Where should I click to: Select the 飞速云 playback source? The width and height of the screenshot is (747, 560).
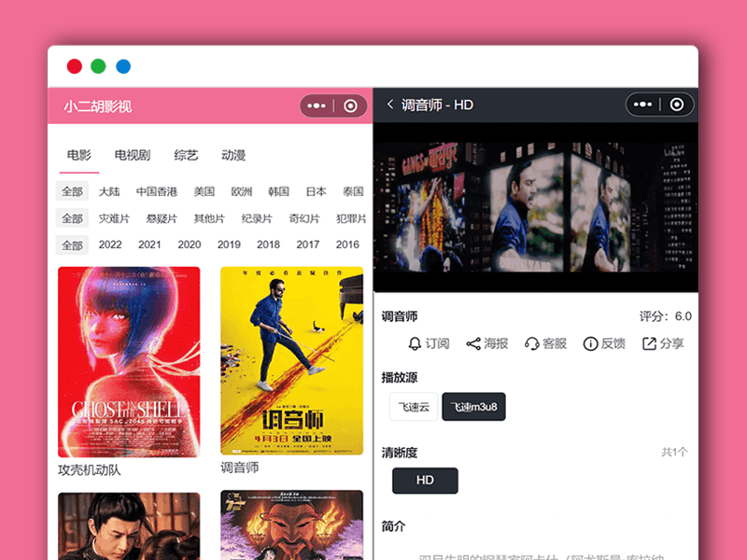tap(413, 406)
